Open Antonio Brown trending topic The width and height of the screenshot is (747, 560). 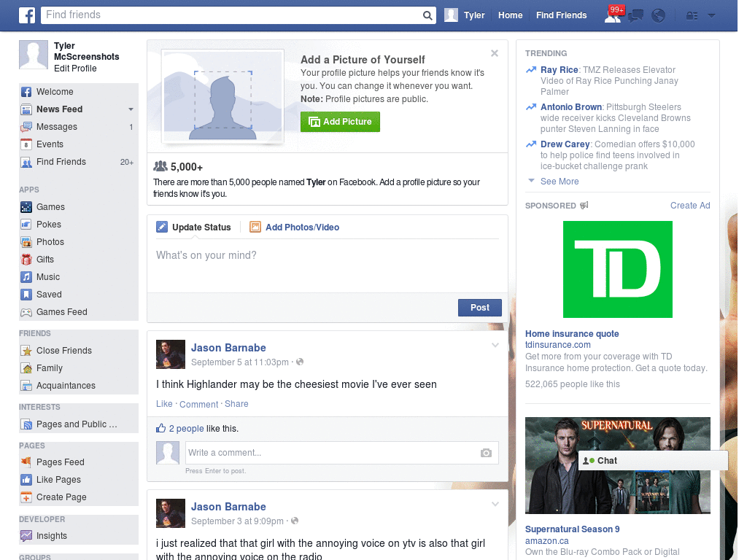tap(570, 107)
